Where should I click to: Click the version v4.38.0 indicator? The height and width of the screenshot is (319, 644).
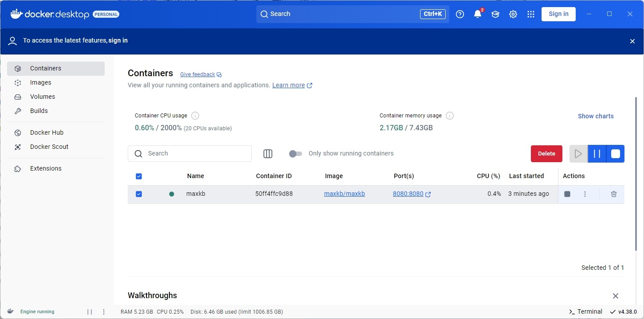(x=624, y=311)
